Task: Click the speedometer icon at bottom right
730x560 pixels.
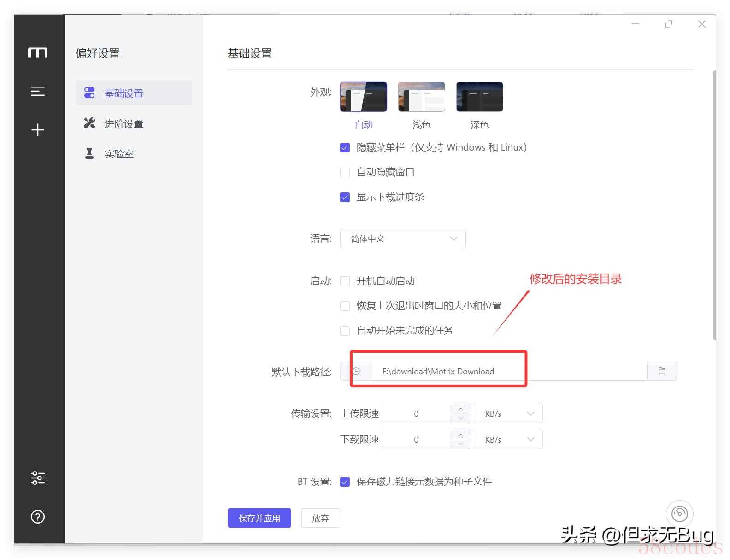Action: pos(679,513)
